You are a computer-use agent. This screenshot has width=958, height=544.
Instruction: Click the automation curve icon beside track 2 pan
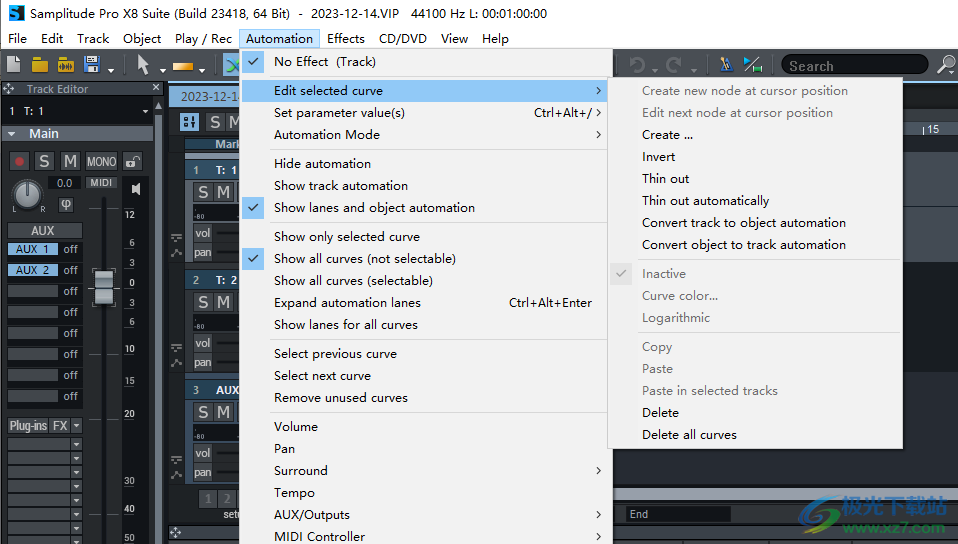(x=176, y=362)
